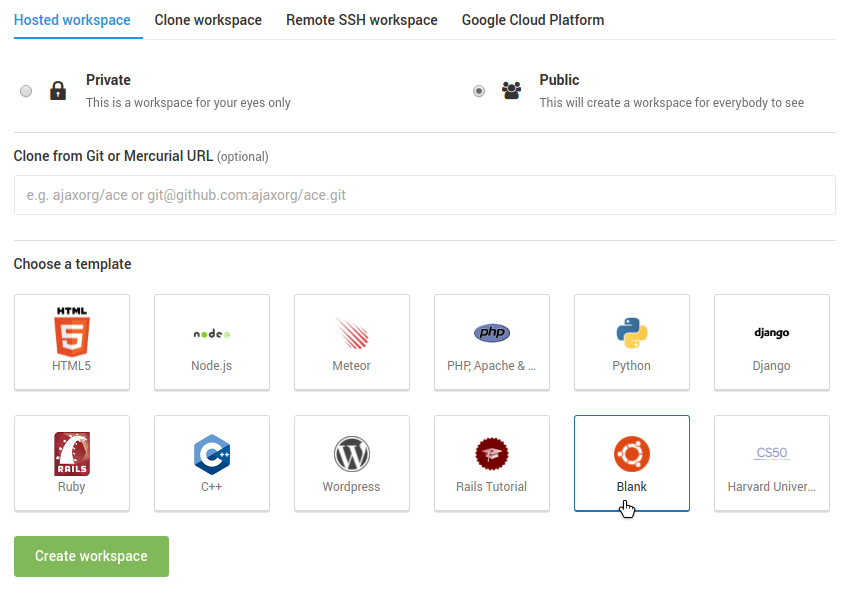The height and width of the screenshot is (589, 849).
Task: Open the Remote SSH workspace tab
Action: (x=362, y=20)
